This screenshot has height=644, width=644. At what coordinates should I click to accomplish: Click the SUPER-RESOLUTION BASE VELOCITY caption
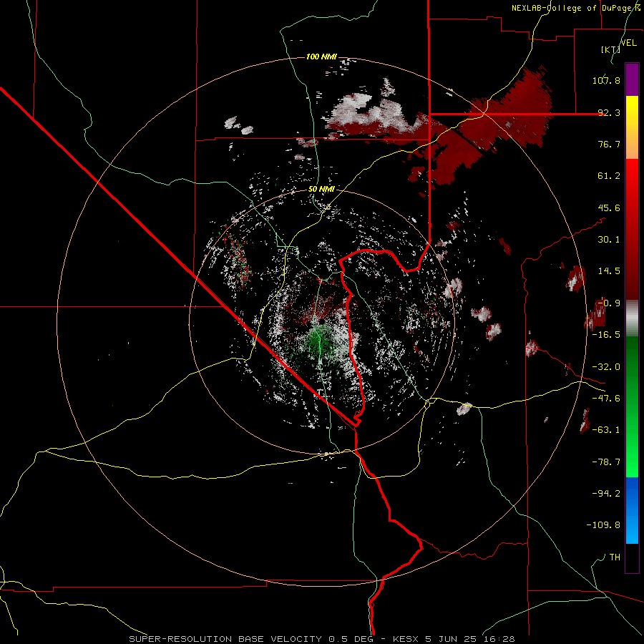[x=227, y=639]
